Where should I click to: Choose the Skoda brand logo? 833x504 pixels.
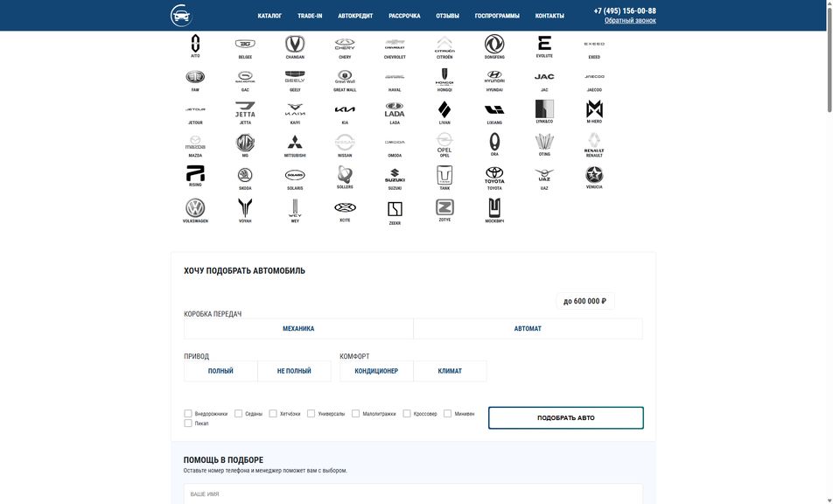click(x=245, y=175)
